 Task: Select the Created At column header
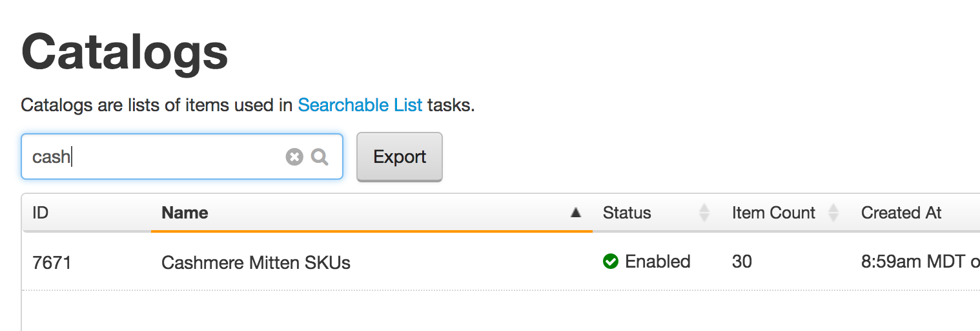point(901,213)
